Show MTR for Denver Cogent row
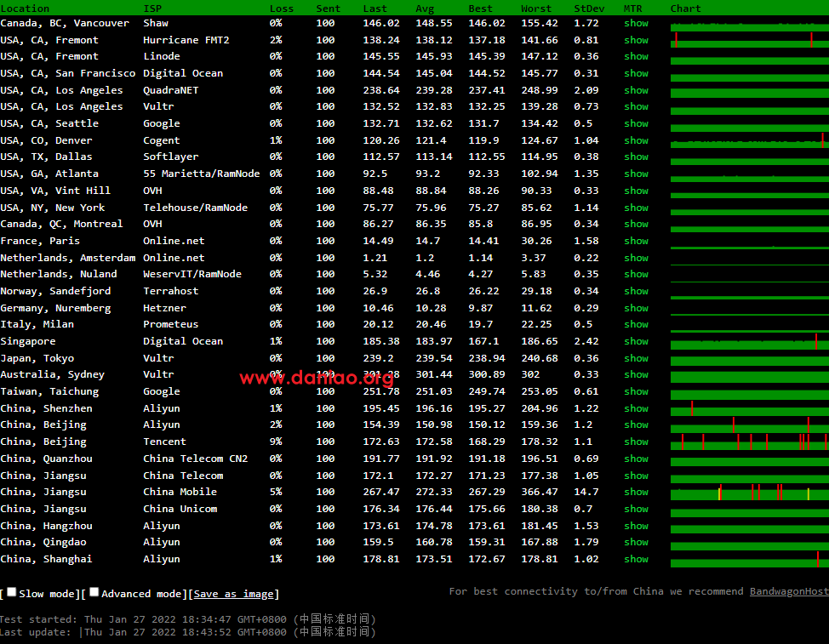The image size is (829, 644). 636,140
